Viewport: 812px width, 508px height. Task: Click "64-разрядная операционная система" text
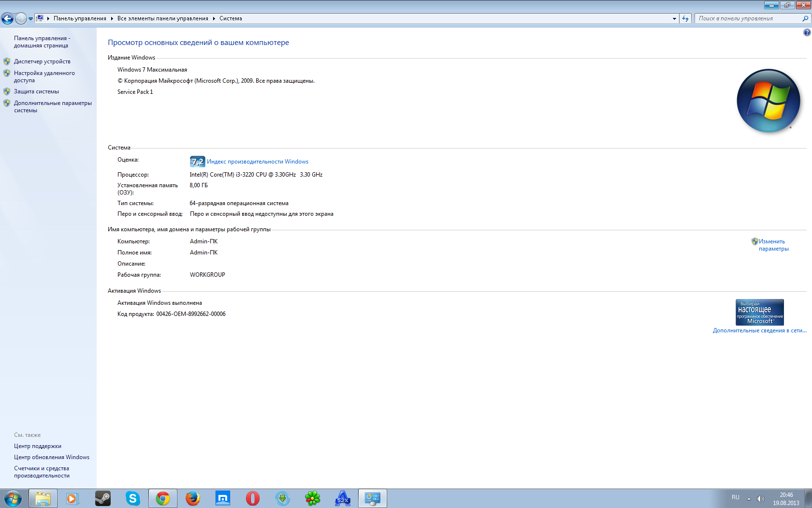click(239, 203)
